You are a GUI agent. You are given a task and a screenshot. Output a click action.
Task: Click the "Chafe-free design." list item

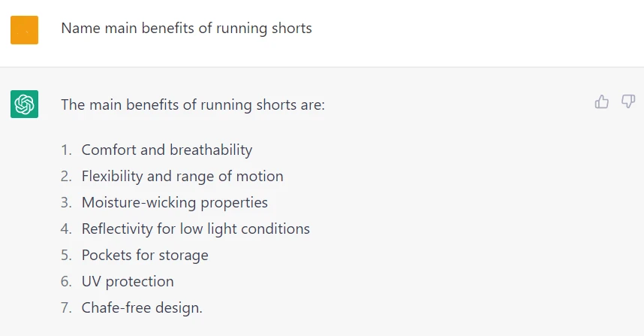pos(142,307)
